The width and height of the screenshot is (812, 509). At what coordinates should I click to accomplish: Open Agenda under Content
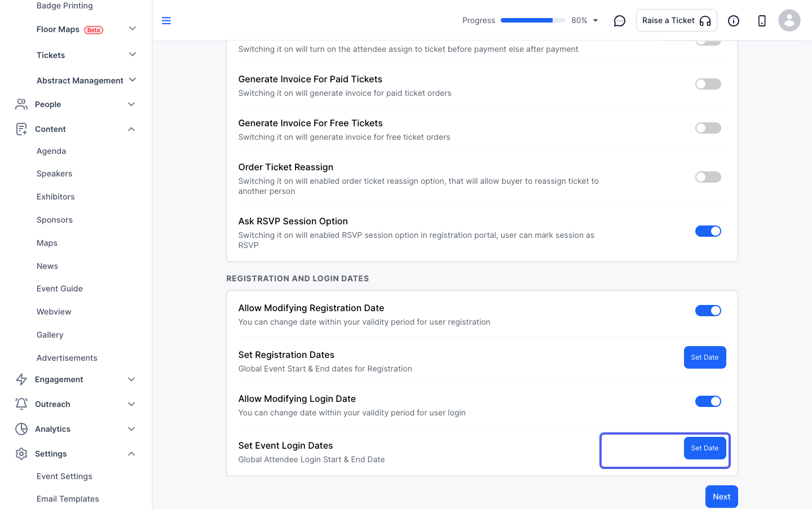pos(51,151)
